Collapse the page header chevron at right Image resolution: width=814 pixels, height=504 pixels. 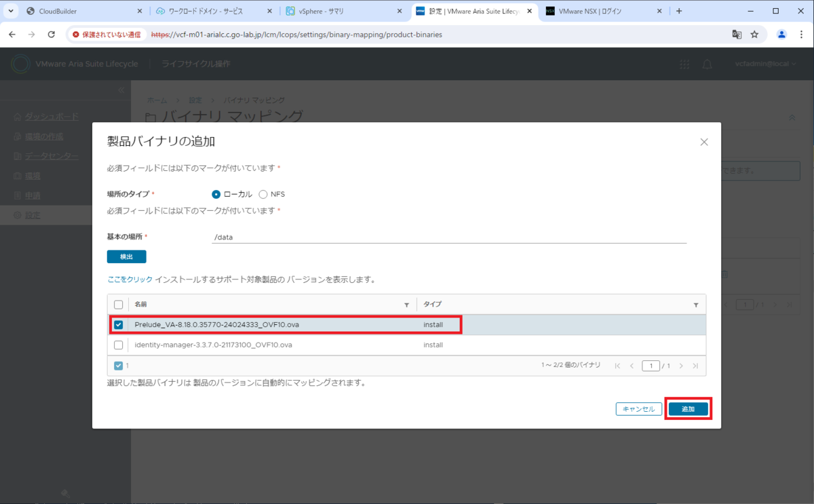792,117
